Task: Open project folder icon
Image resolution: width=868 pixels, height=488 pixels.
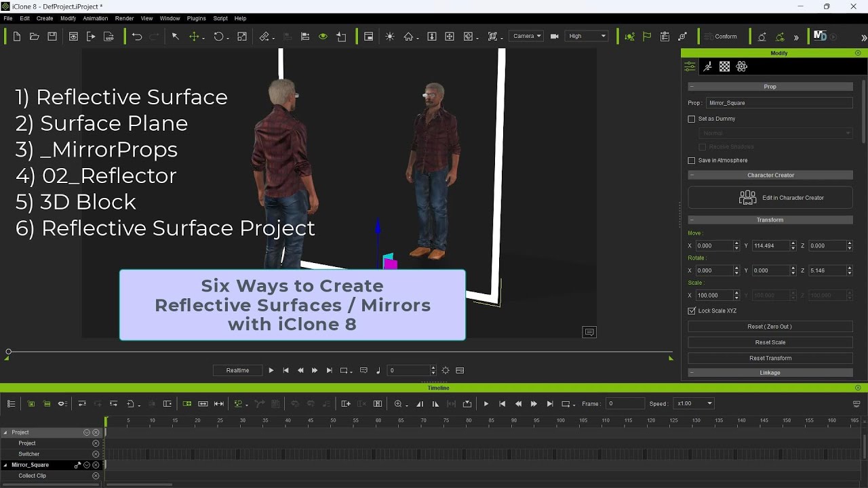Action: (35, 37)
